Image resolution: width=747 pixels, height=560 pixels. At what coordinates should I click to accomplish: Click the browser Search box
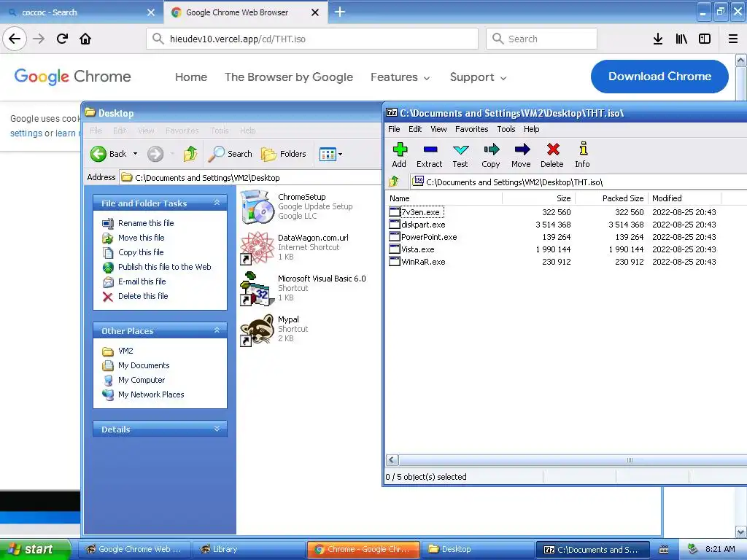tap(541, 39)
